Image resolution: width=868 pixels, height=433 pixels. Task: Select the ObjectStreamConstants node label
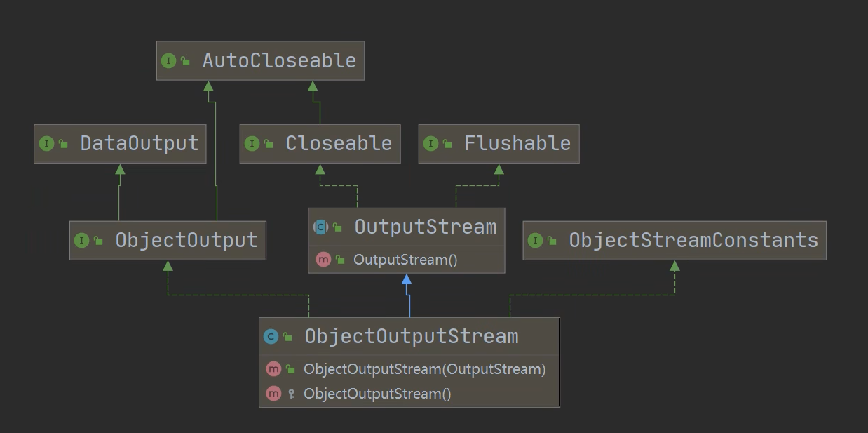(x=693, y=241)
